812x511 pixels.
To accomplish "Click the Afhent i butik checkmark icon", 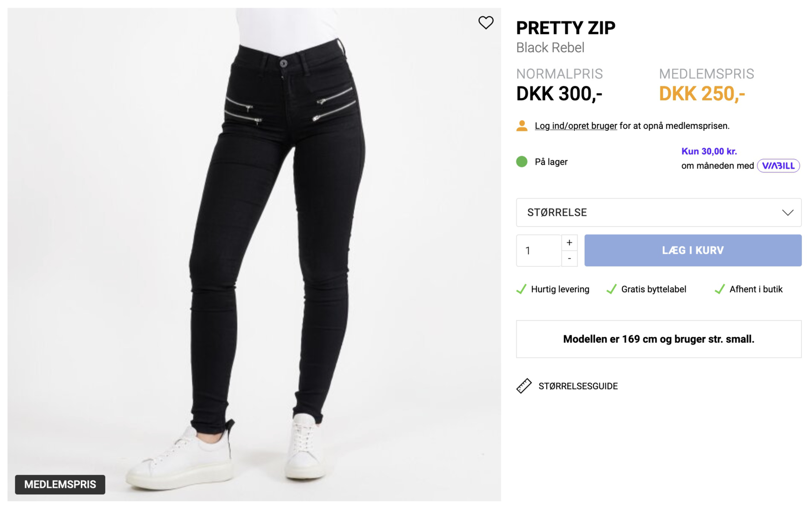I will pyautogui.click(x=720, y=289).
